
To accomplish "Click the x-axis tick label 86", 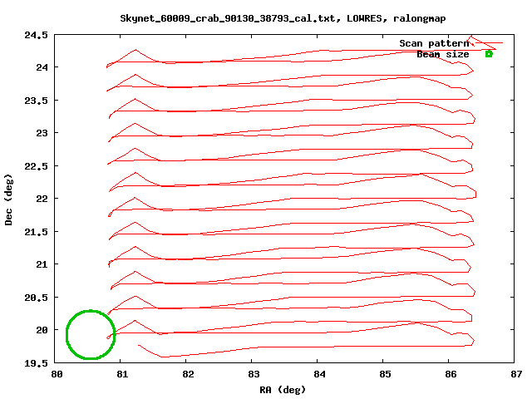I will point(451,374).
